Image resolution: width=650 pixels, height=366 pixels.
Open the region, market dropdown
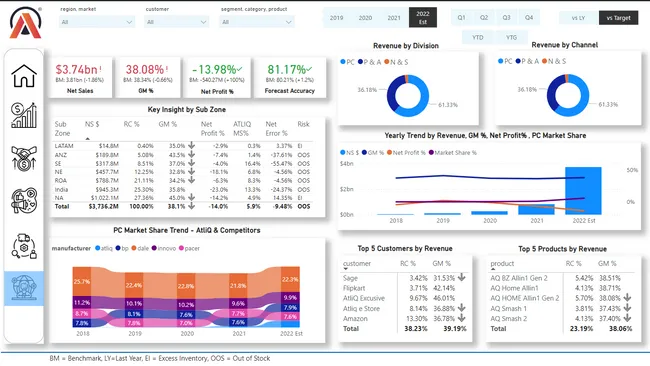point(96,22)
